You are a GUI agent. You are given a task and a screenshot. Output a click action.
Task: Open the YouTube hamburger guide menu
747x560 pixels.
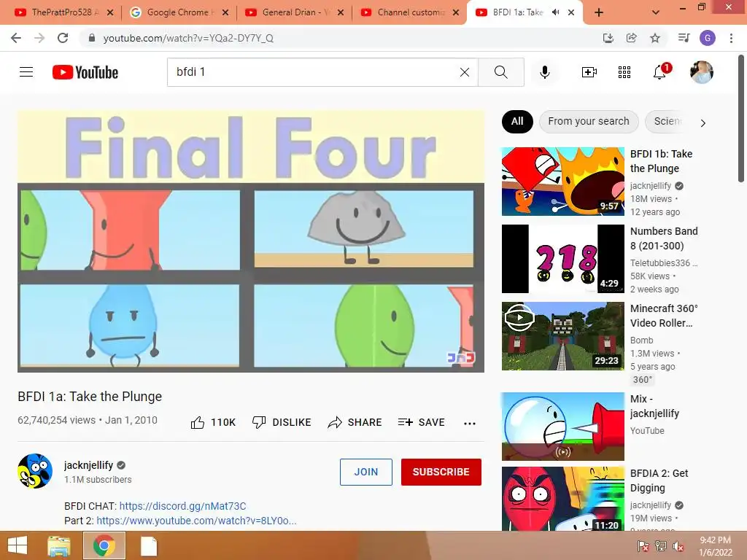click(x=26, y=72)
